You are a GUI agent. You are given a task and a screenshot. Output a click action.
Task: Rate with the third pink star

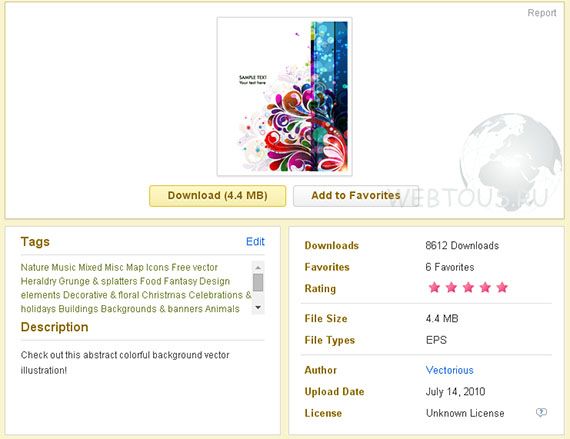[468, 287]
